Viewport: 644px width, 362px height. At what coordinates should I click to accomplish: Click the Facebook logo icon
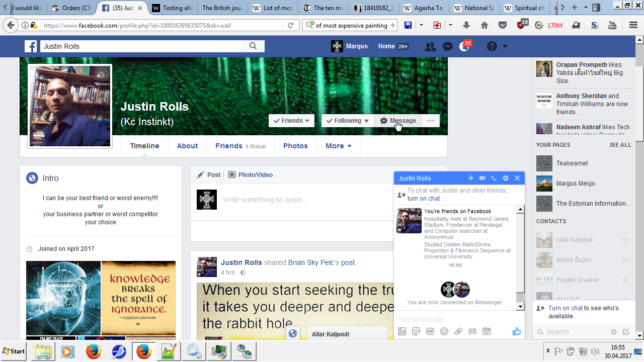(31, 46)
